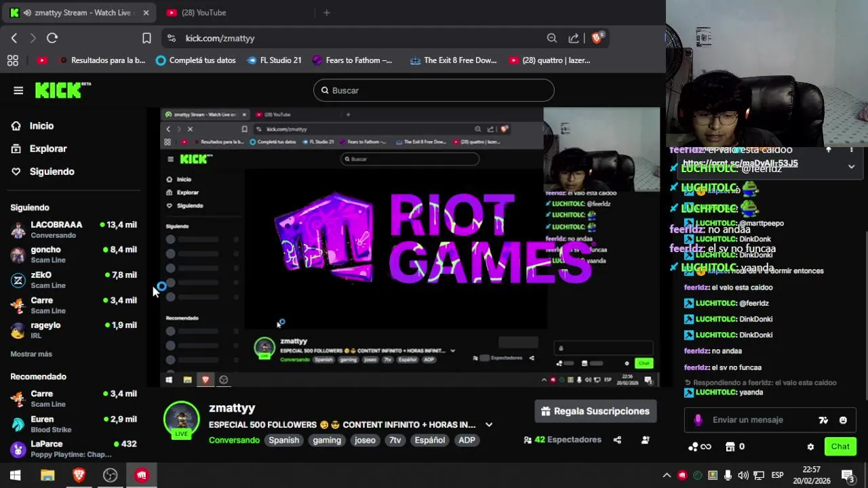Open the Completá tus datos bookmark
Viewport: 868px width, 488px height.
coord(195,60)
